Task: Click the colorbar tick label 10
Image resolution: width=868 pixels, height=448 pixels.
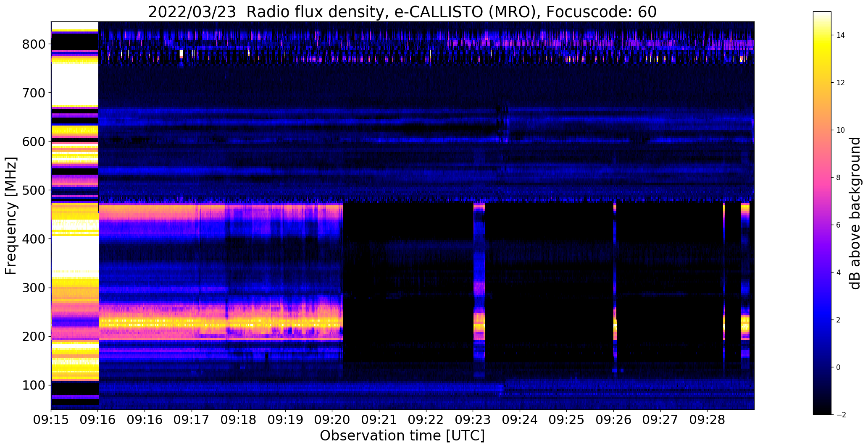Action: click(841, 130)
